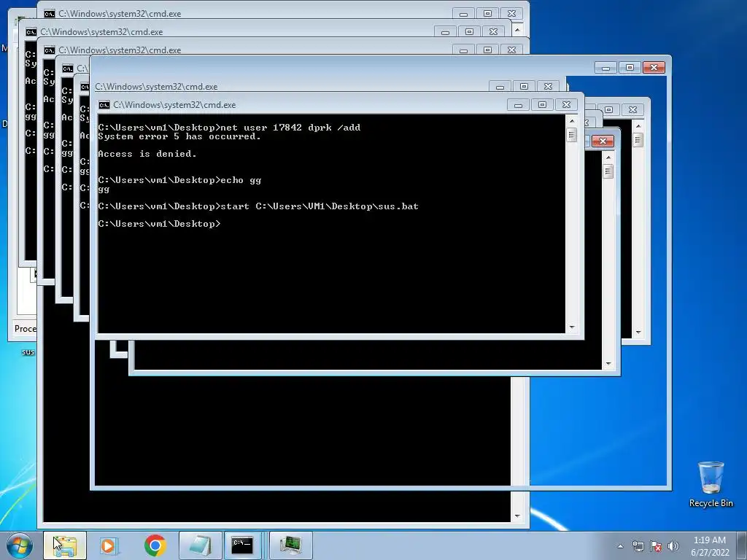Maximize the front cmd.exe window
The width and height of the screenshot is (747, 560).
point(542,105)
